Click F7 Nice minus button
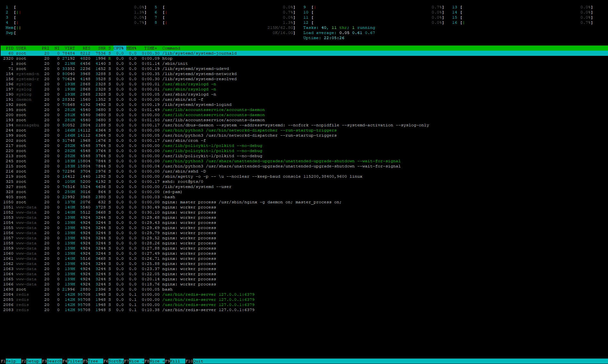The width and height of the screenshot is (608, 364). coord(134,361)
